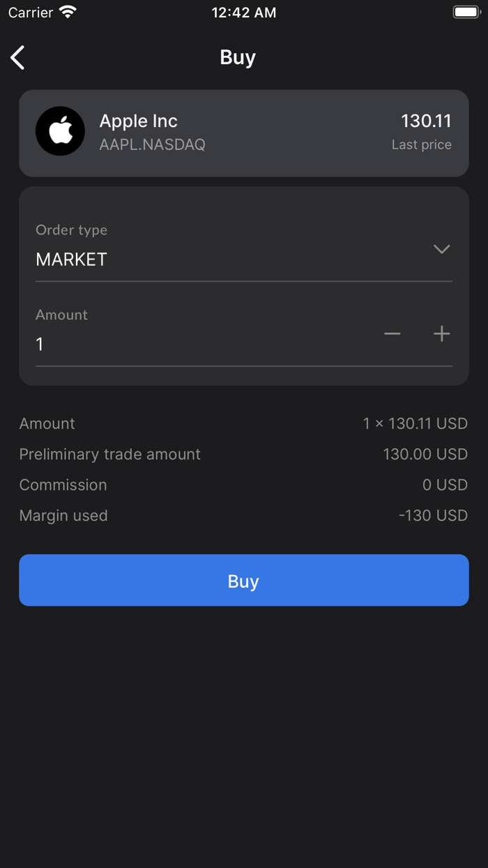Increment Amount using the stepper control
Screen dimensions: 488x868
point(441,334)
